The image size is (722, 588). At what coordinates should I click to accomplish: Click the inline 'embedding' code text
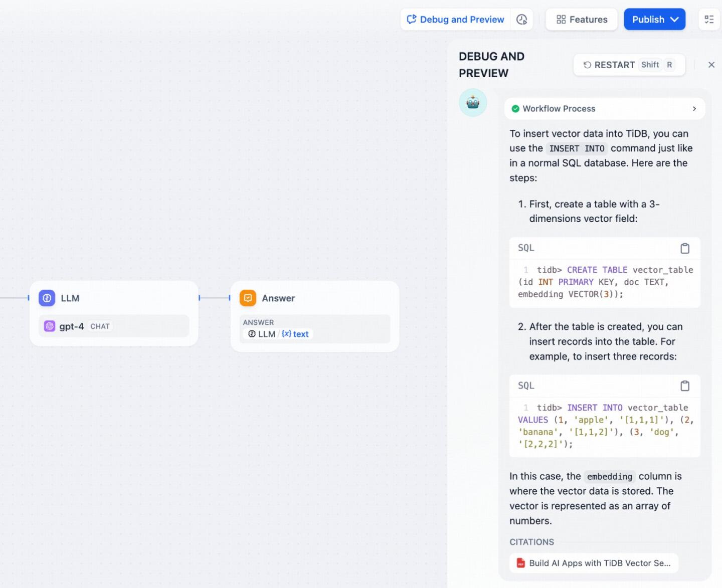(x=609, y=477)
